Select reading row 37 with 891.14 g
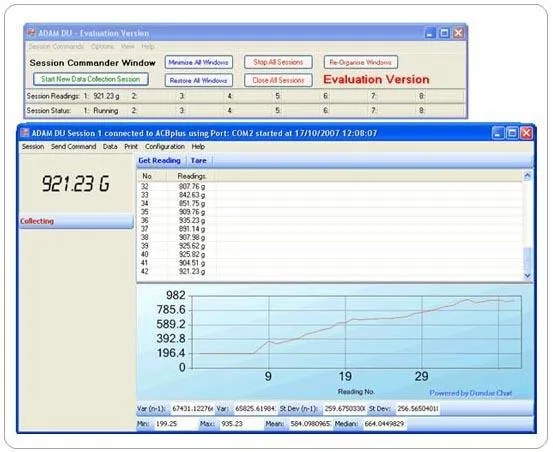Viewport: 553px width, 452px height. 330,229
